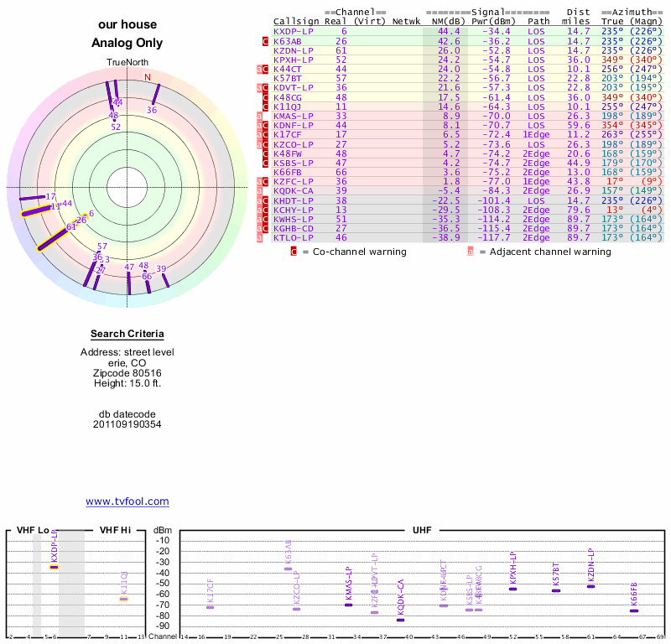Image resolution: width=671 pixels, height=644 pixels.
Task: Click the 'NM(dB)' column header
Action: [448, 22]
